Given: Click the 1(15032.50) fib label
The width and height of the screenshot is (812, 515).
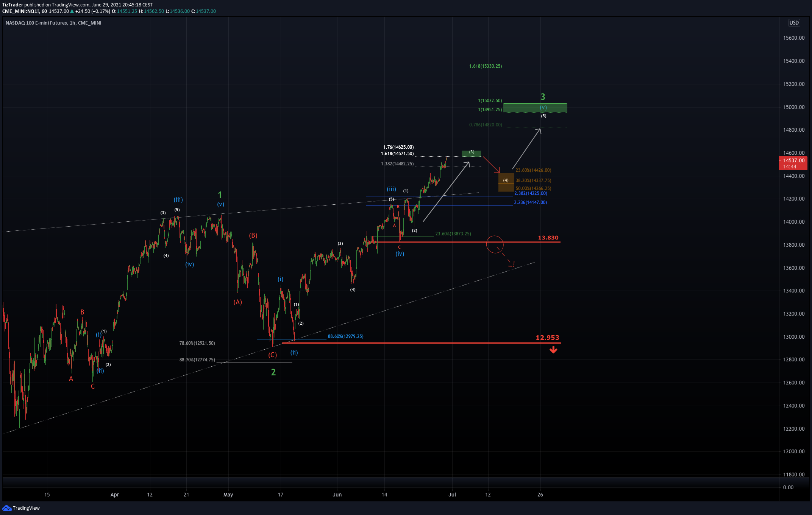Looking at the screenshot, I should (x=490, y=101).
